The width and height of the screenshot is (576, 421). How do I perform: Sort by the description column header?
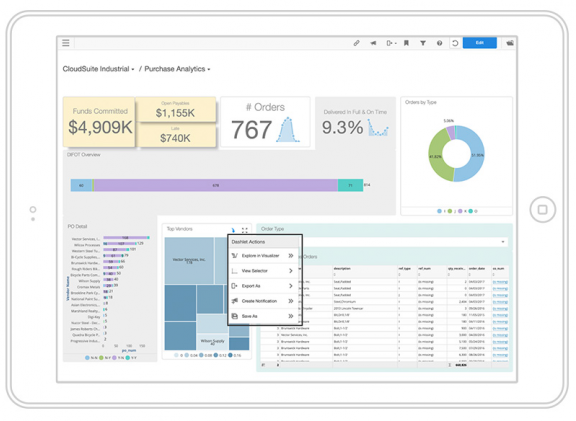pos(342,269)
